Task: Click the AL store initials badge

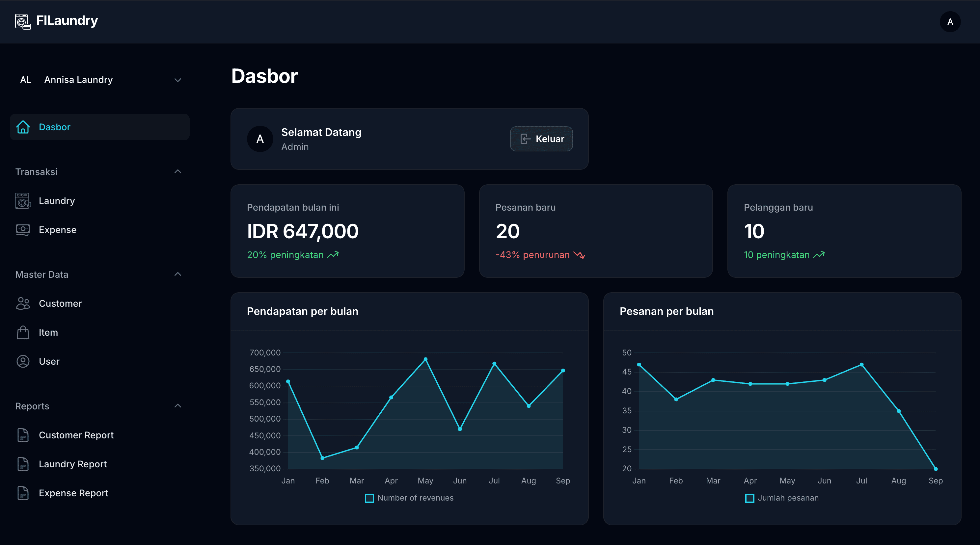Action: point(25,80)
